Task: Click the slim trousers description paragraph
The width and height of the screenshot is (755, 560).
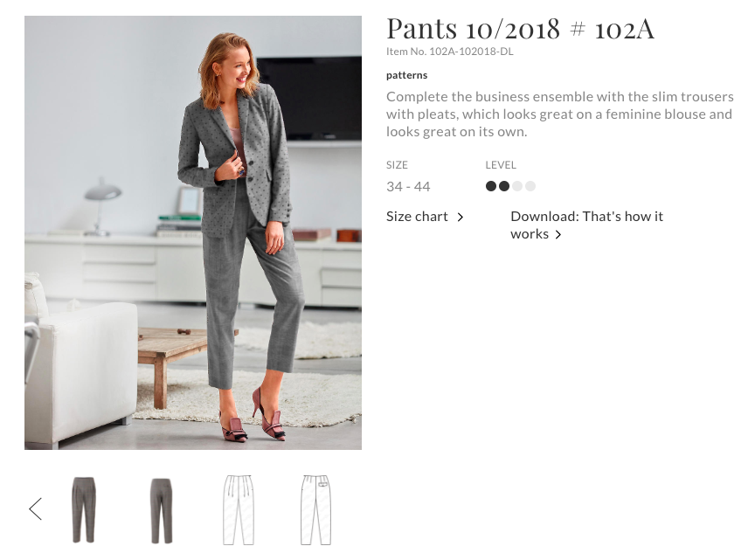Action: [x=559, y=114]
